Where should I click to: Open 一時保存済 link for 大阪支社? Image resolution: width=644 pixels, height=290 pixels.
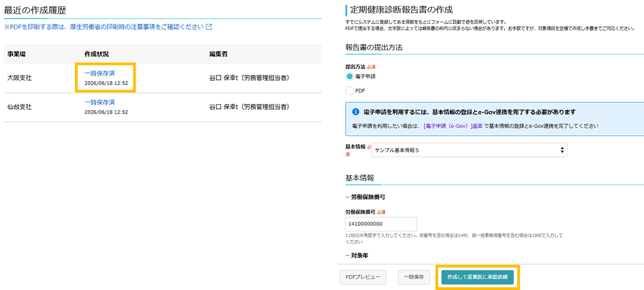pyautogui.click(x=99, y=73)
